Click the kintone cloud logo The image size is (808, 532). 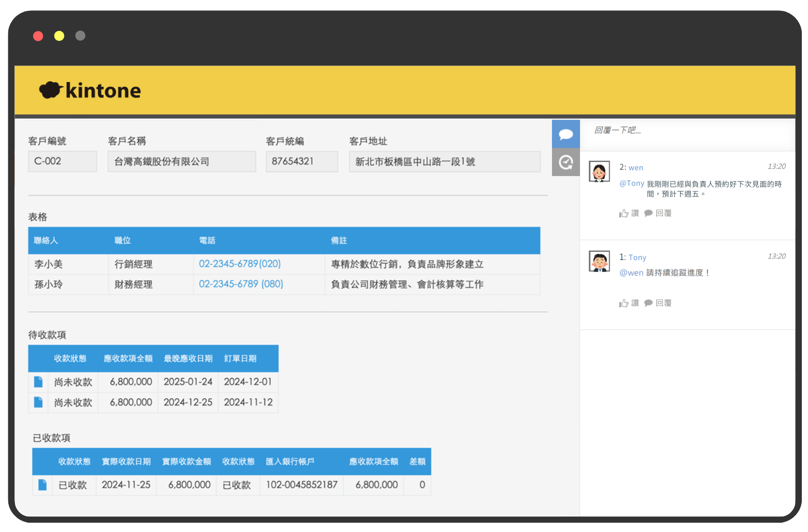pyautogui.click(x=90, y=90)
